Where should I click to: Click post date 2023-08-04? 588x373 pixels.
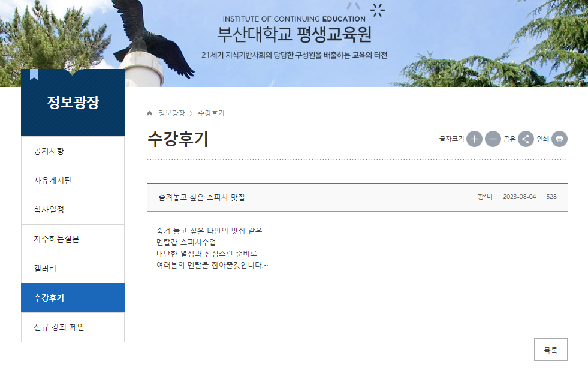(520, 197)
